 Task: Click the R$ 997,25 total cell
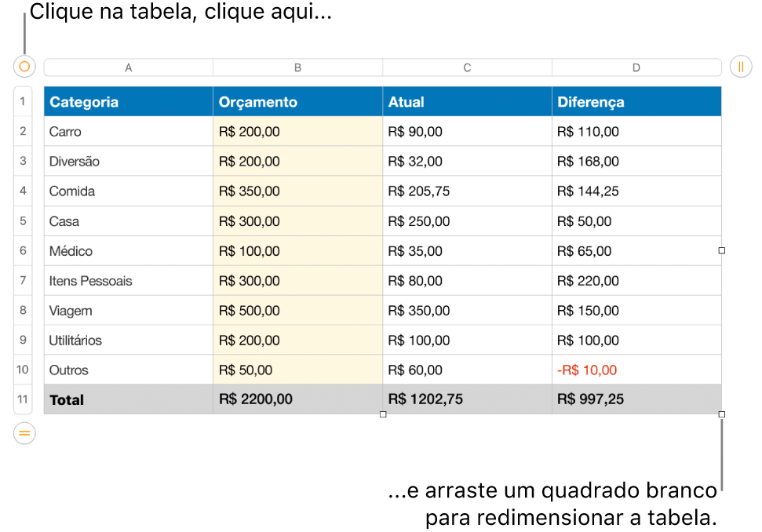tap(636, 399)
